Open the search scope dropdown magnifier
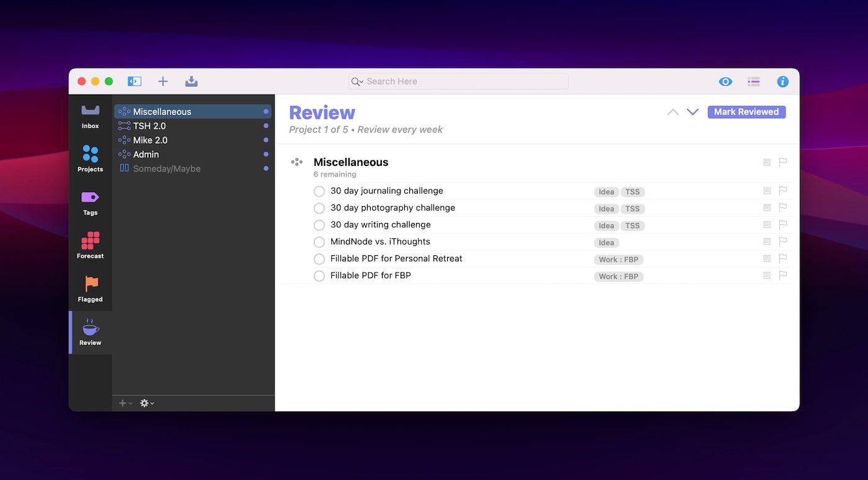The image size is (868, 480). point(357,82)
